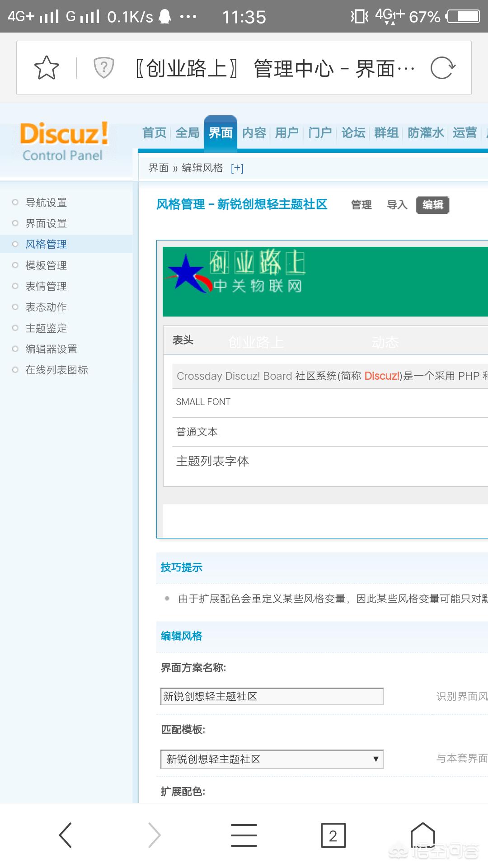Viewport: 488px width, 868px height.
Task: Open 表情管理 in sidebar
Action: point(46,286)
